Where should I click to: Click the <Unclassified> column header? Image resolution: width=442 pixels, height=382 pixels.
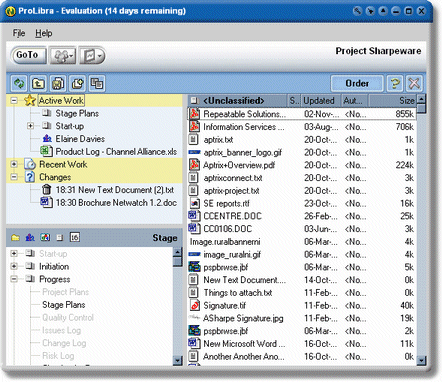click(237, 100)
